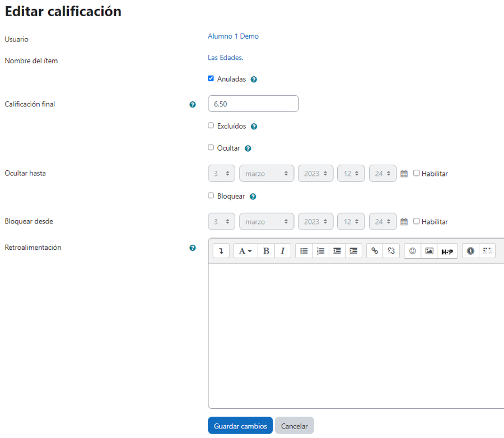Open year dropdown in Bloquear desde row
The width and height of the screenshot is (504, 438).
pyautogui.click(x=315, y=222)
